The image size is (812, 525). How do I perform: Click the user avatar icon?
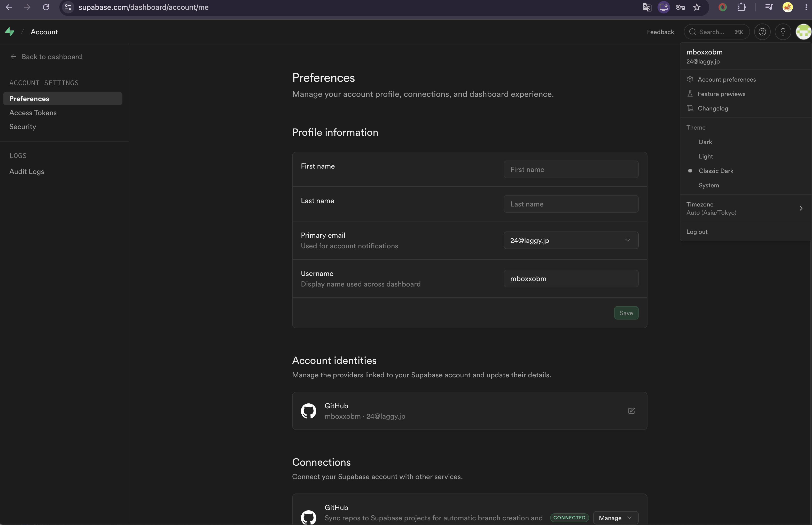click(804, 32)
